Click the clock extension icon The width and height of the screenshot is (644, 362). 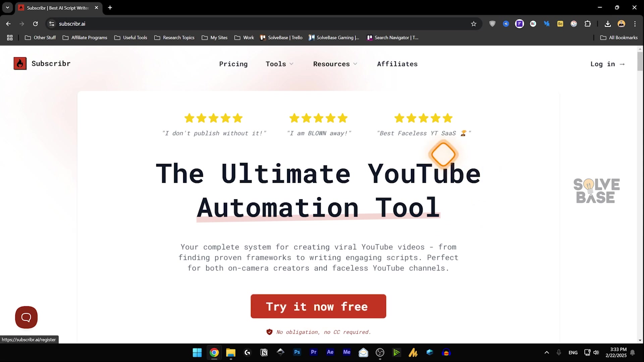point(574,24)
